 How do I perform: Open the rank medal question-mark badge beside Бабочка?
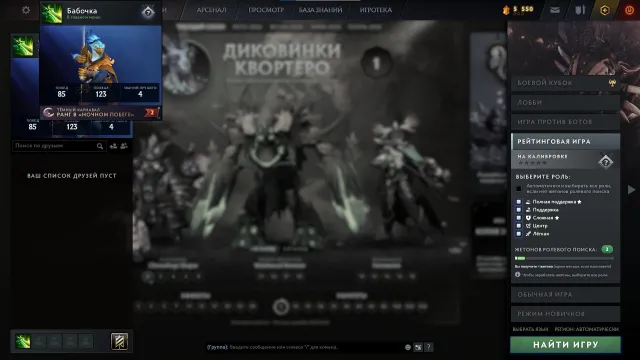tap(148, 12)
